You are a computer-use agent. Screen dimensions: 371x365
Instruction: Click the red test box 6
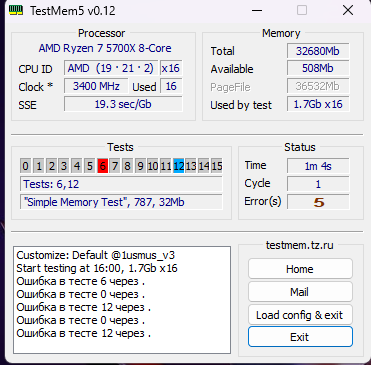102,166
